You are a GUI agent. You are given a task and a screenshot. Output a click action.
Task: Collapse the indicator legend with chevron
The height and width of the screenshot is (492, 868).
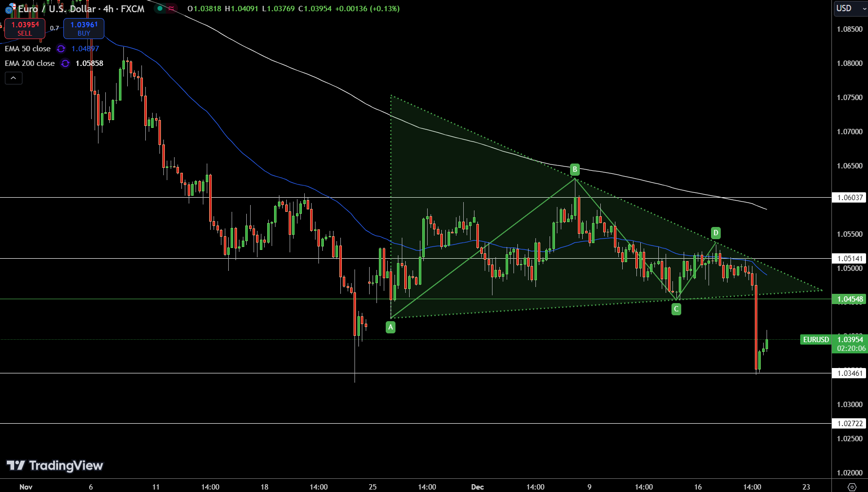(x=14, y=78)
